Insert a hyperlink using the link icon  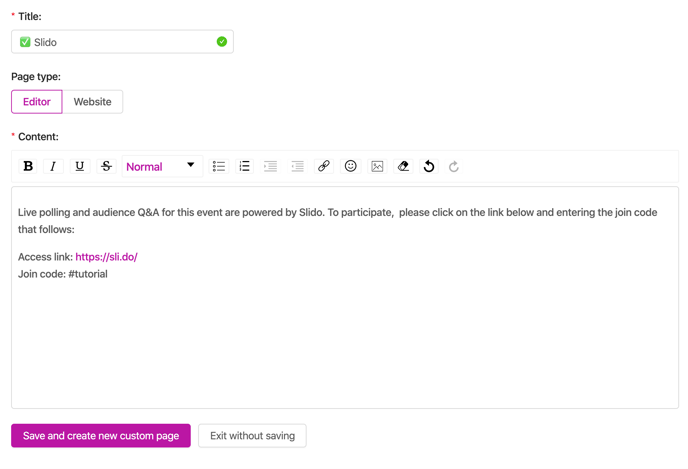tap(324, 166)
